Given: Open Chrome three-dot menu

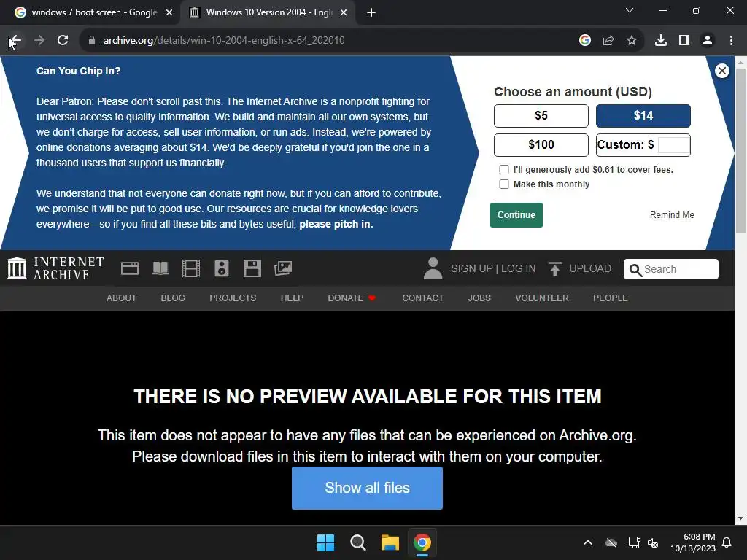Looking at the screenshot, I should coord(731,41).
